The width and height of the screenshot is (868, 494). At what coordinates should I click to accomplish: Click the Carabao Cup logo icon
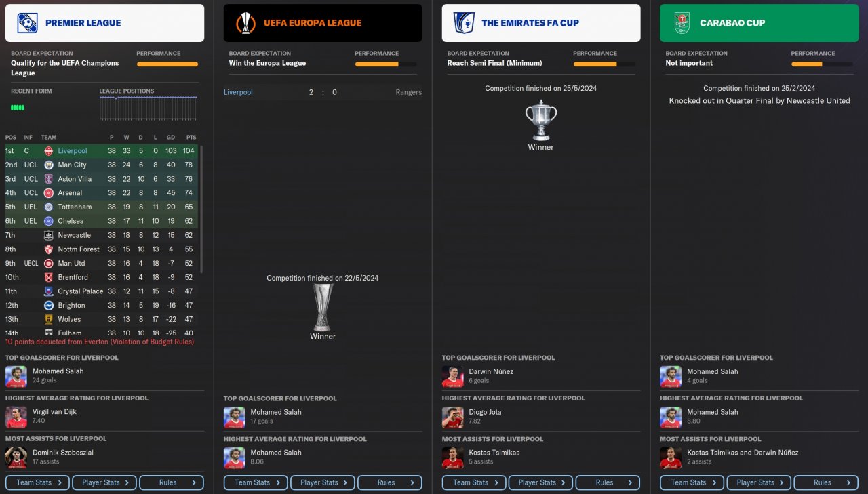682,23
